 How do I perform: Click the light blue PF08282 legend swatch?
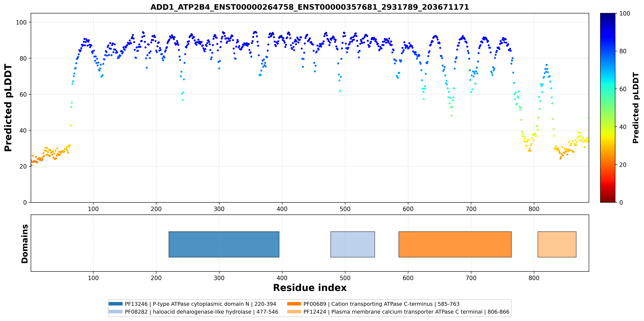(115, 311)
